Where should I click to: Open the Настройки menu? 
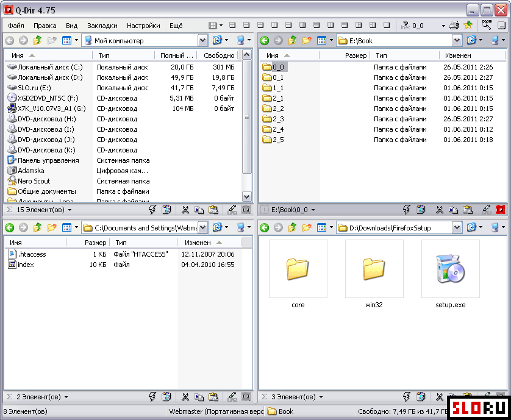click(143, 26)
